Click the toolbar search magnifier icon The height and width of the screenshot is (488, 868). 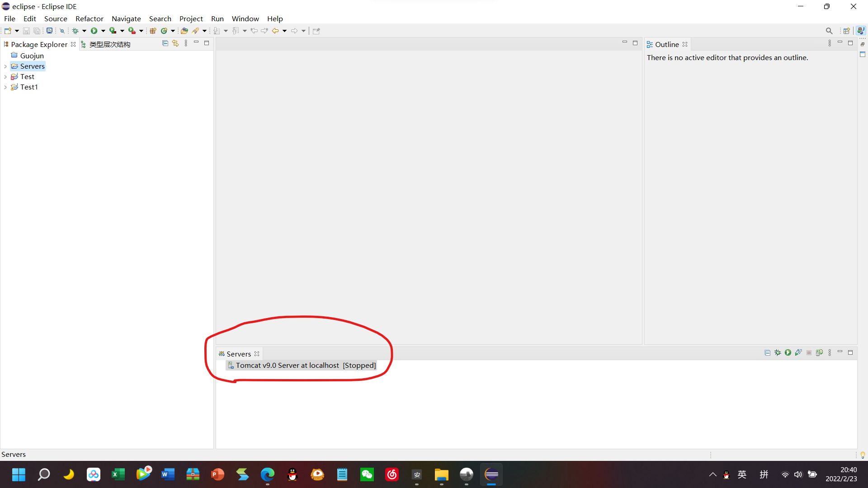(829, 31)
